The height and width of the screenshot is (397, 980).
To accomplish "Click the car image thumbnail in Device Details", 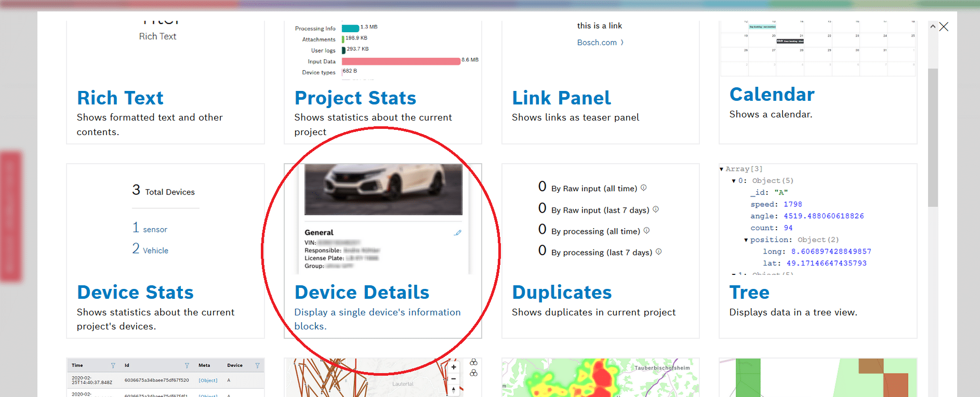I will (383, 189).
